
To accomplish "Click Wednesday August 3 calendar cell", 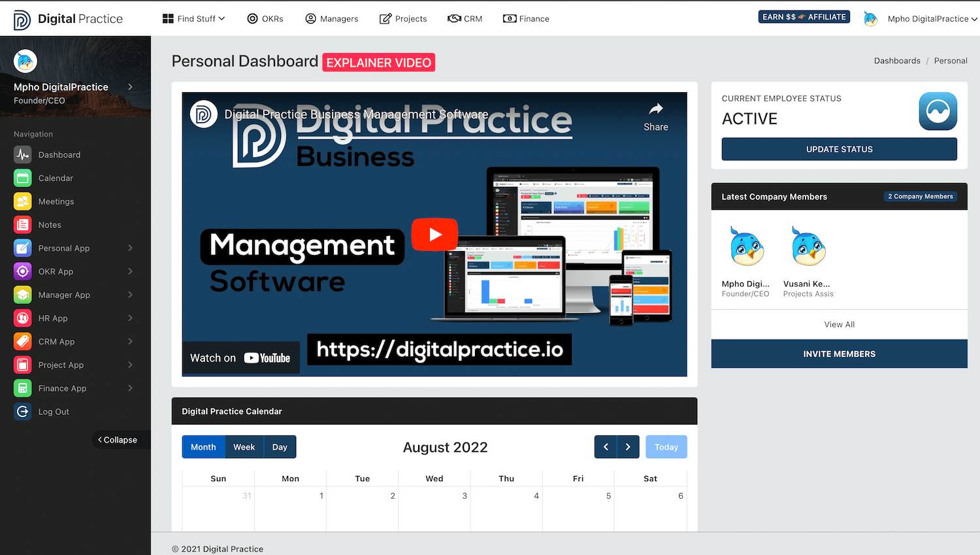I will (434, 510).
